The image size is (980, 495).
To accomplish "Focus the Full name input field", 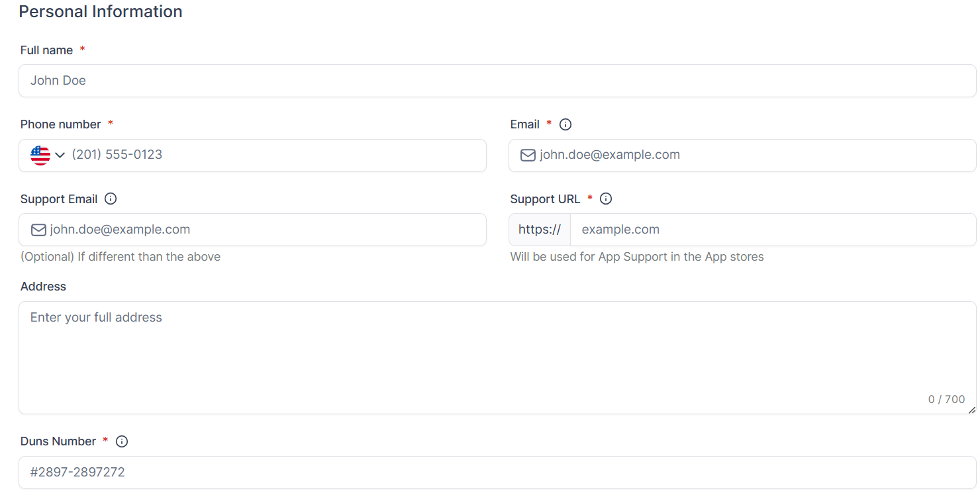I will 497,81.
